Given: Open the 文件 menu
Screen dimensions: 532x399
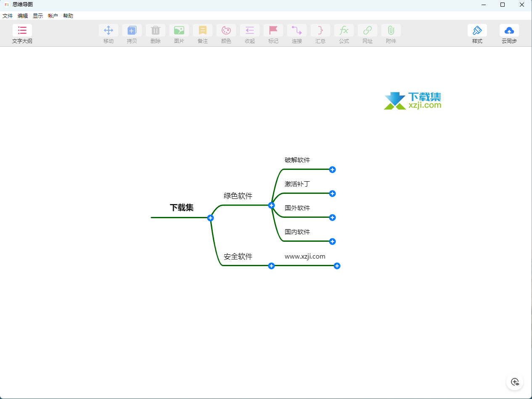Looking at the screenshot, I should 8,16.
